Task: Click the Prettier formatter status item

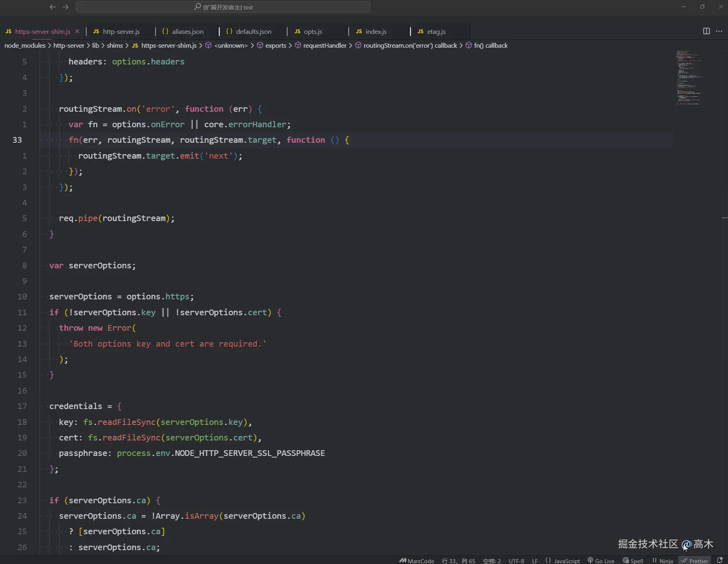Action: [695, 561]
